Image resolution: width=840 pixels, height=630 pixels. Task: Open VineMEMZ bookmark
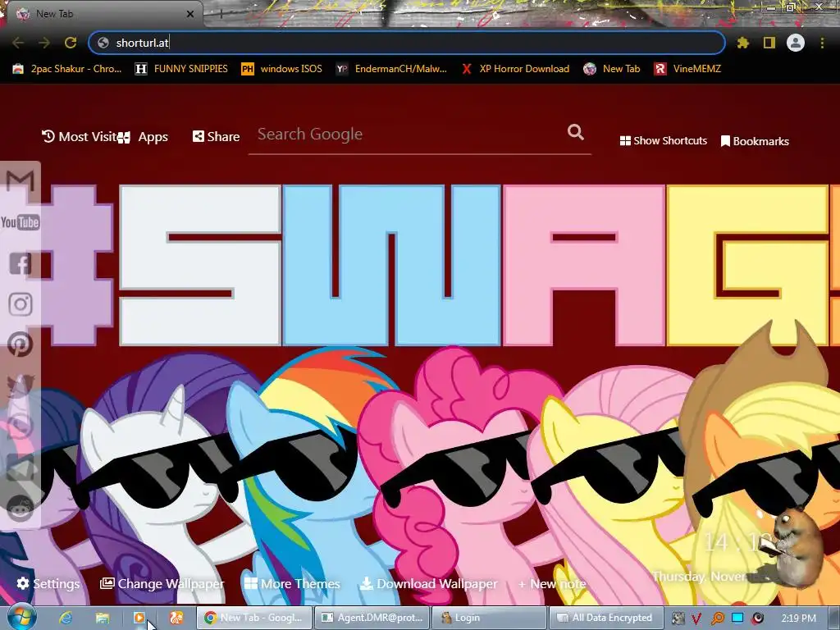tap(688, 69)
